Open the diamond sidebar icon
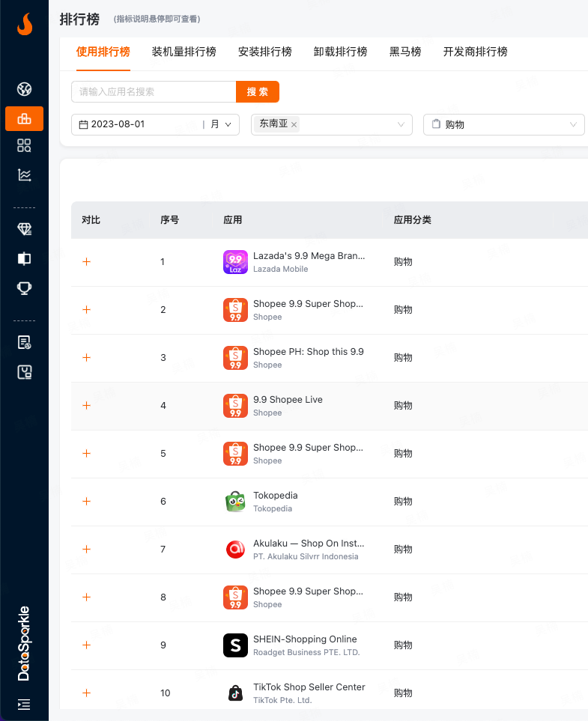This screenshot has width=588, height=721. point(25,229)
